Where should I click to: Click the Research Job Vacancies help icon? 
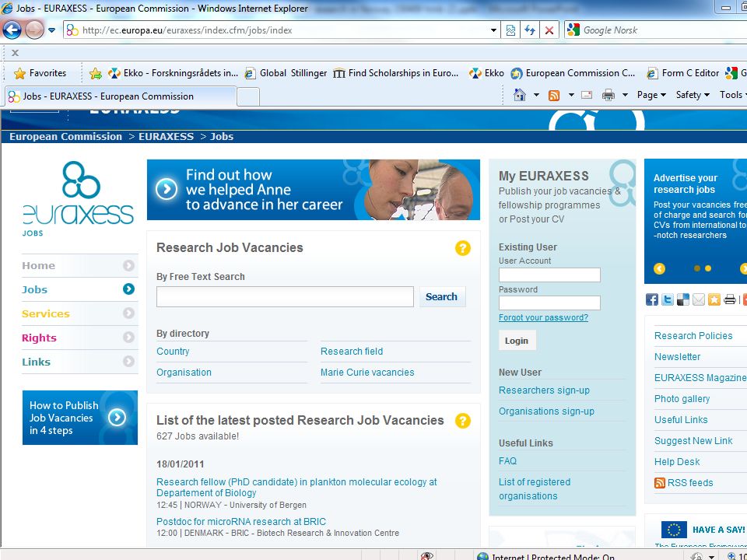pos(462,248)
